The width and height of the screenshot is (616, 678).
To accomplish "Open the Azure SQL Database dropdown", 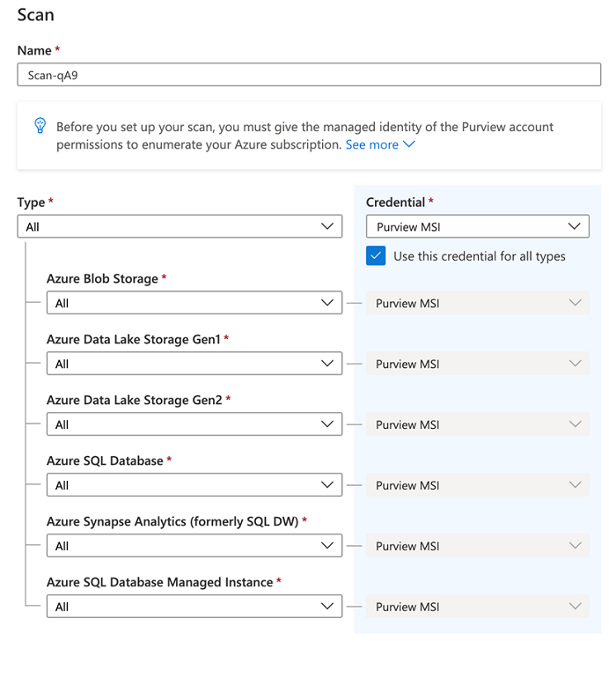I will click(194, 485).
